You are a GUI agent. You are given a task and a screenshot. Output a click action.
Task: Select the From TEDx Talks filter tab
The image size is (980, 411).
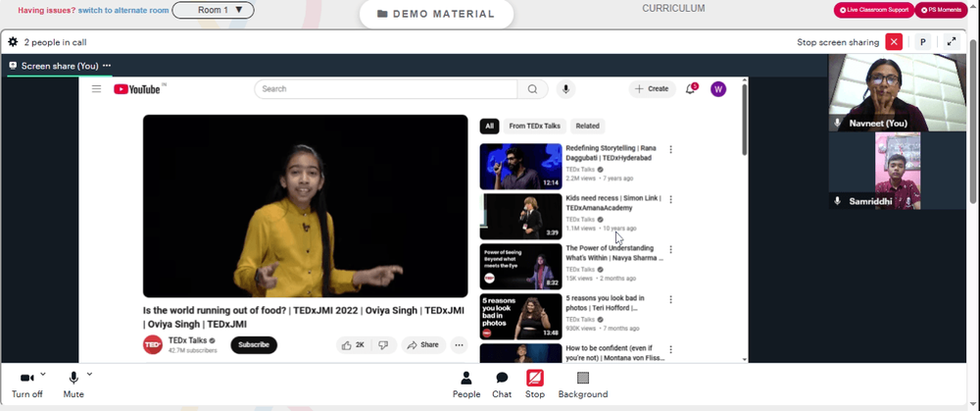(534, 126)
